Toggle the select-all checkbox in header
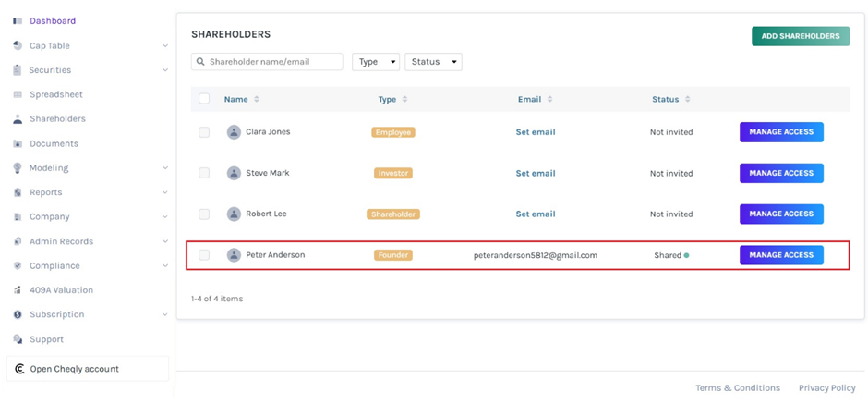 (204, 99)
